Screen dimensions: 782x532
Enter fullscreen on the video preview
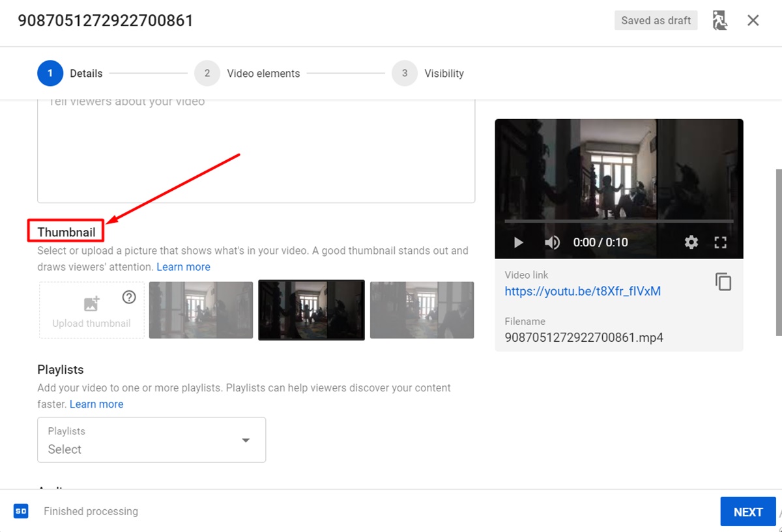click(720, 242)
